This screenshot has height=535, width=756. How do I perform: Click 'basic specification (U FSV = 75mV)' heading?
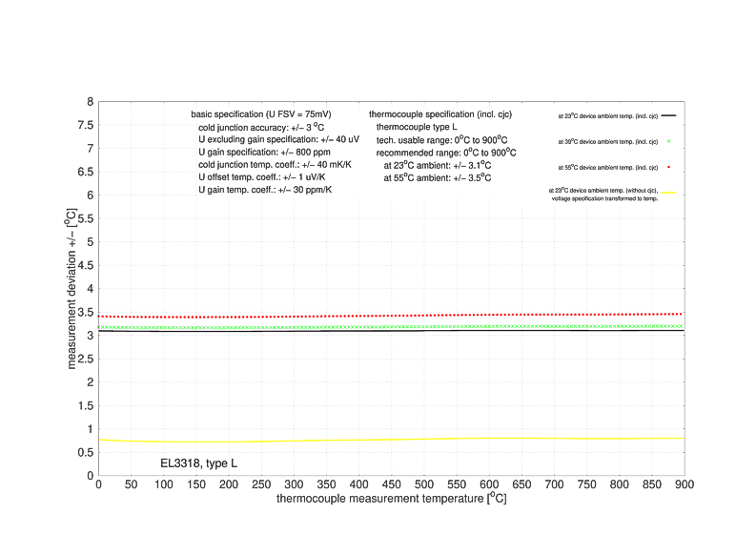pos(261,114)
